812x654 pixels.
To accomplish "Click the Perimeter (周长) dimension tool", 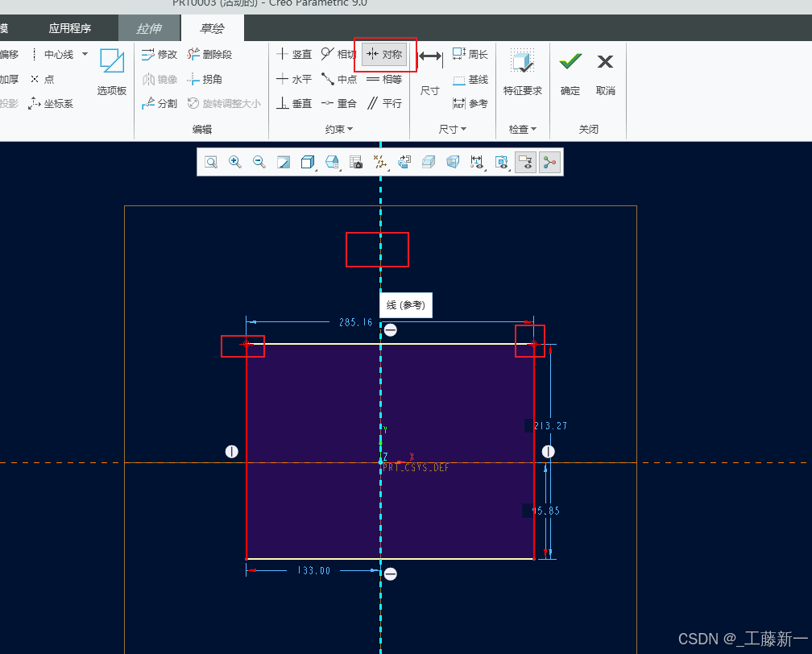I will [x=470, y=55].
